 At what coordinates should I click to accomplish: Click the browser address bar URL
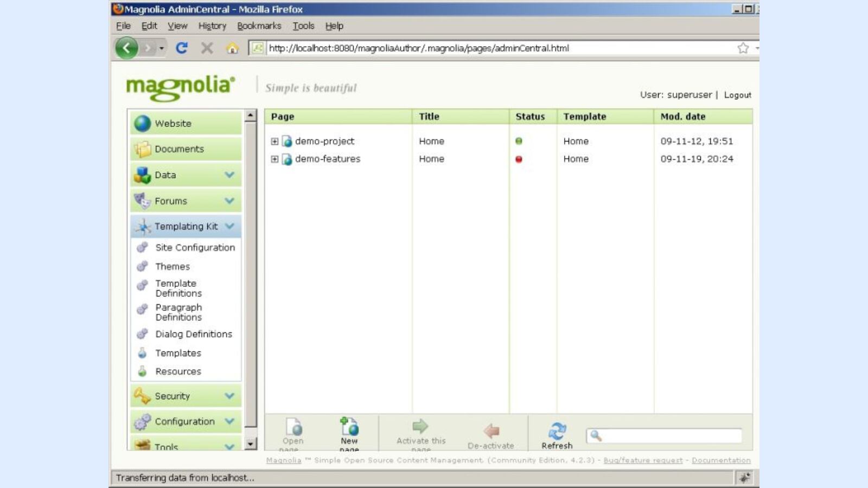(419, 48)
